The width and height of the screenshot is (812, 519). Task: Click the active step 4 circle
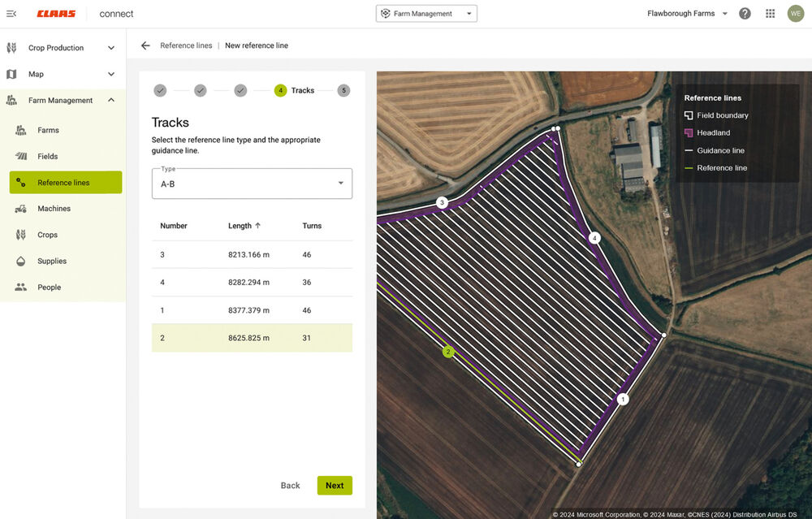280,91
